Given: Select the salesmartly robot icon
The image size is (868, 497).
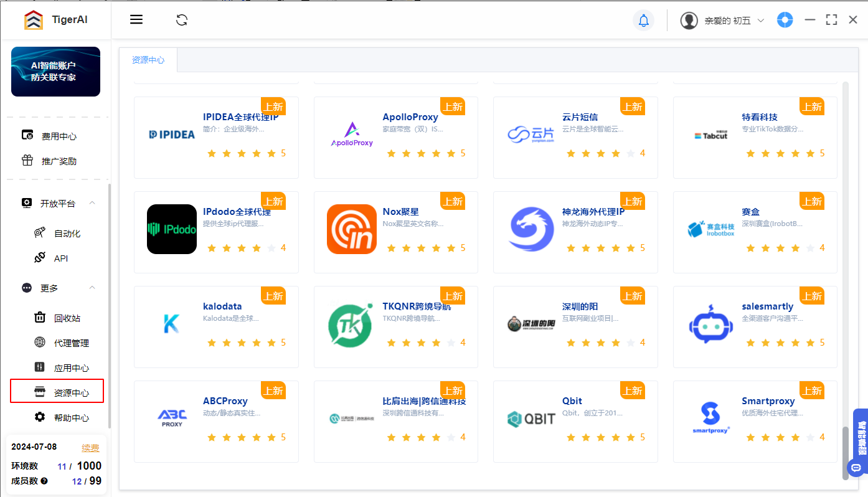Looking at the screenshot, I should pyautogui.click(x=711, y=324).
